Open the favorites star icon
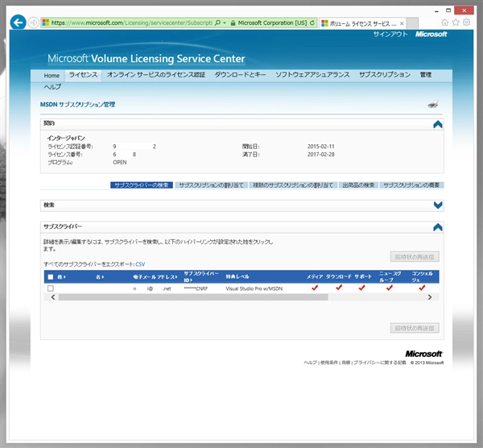Screen dimensions: 483x448 (x=456, y=23)
